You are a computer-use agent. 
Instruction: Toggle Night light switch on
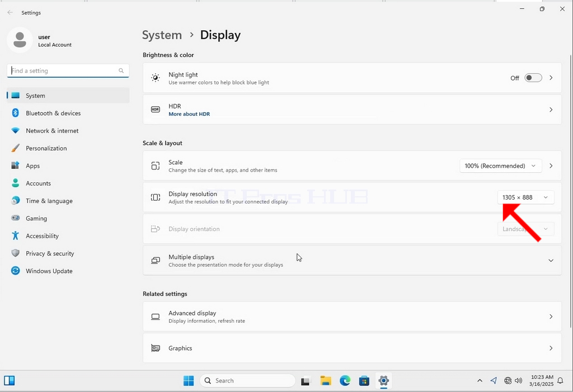coord(533,78)
